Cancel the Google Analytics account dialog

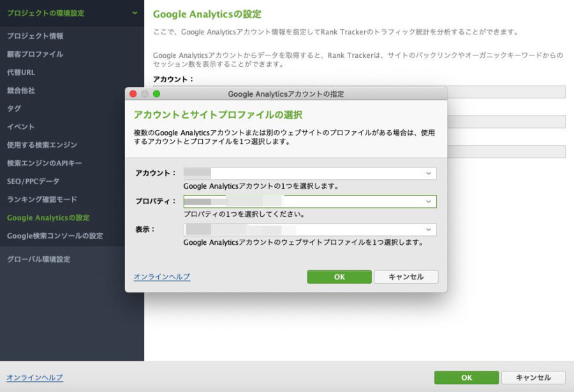click(x=406, y=277)
